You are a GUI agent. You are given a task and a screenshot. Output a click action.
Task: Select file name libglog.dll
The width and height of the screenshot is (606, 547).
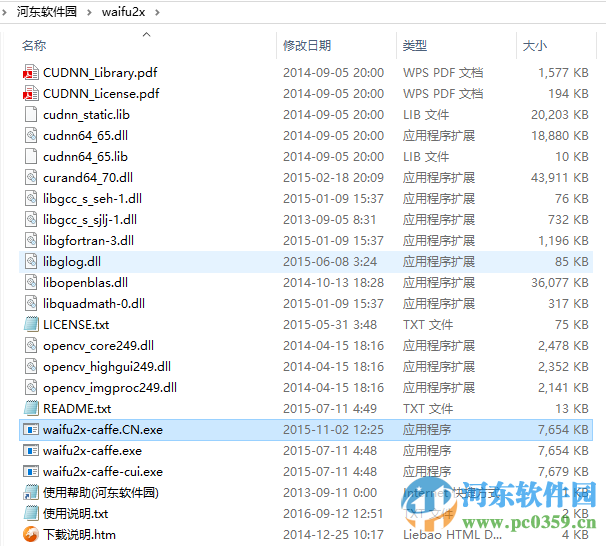click(71, 262)
